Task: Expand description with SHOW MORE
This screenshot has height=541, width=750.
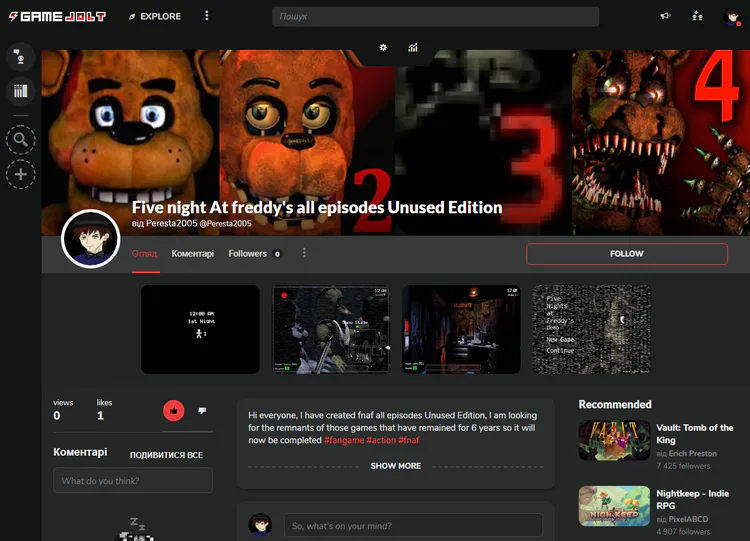Action: click(396, 466)
